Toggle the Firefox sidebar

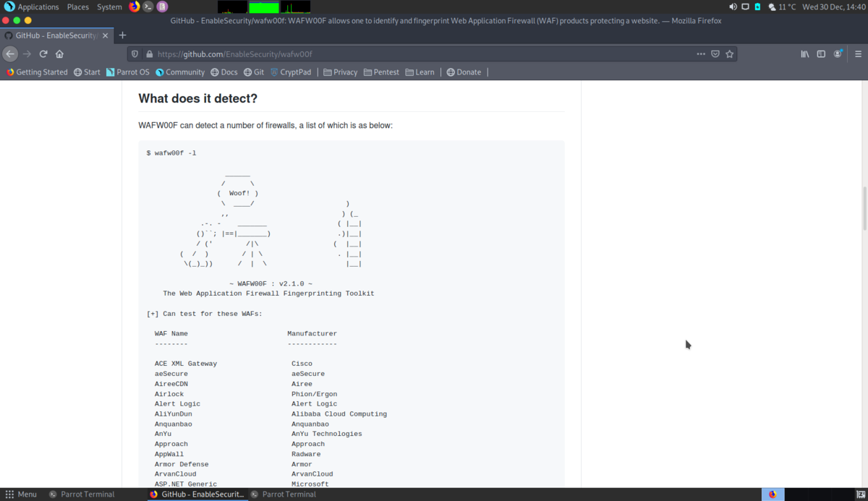821,53
